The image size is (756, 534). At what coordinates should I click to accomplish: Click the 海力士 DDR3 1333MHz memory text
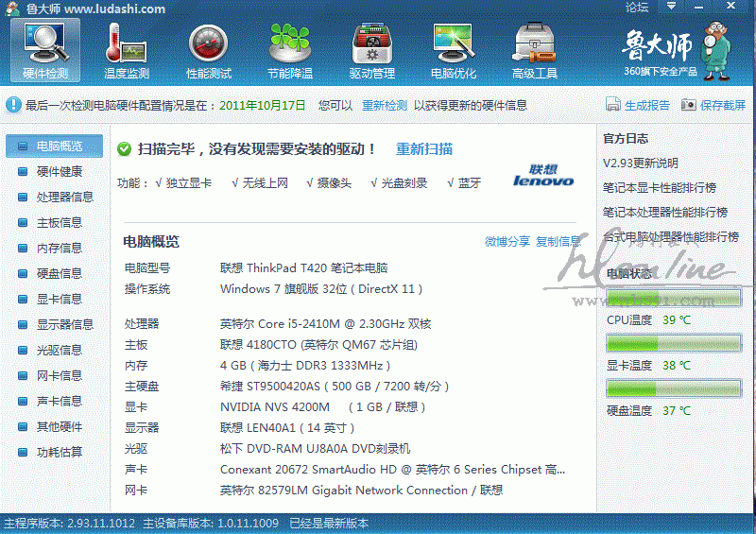[305, 366]
